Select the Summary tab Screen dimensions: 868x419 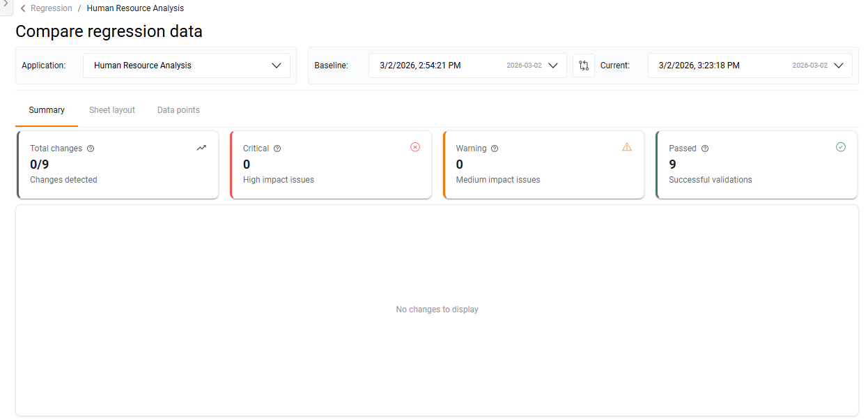coord(46,109)
